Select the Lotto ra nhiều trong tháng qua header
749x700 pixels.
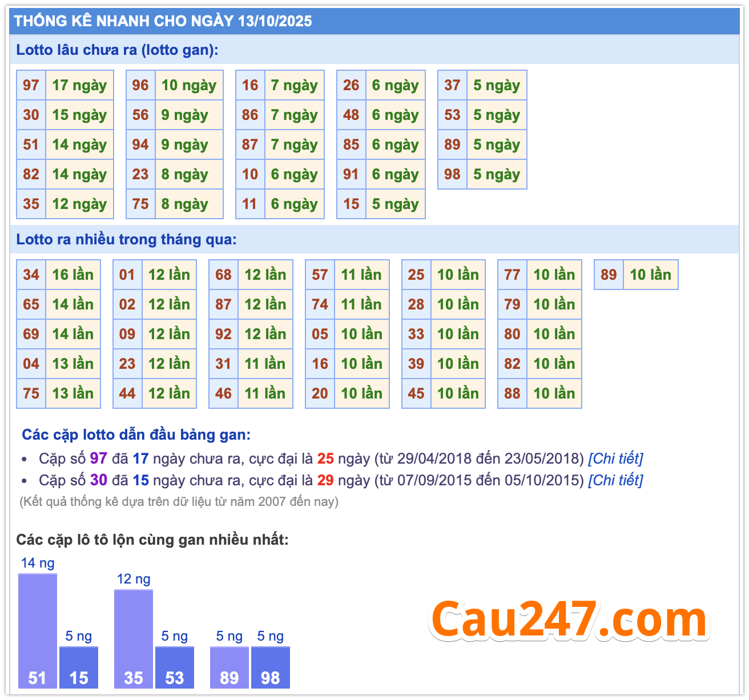pos(126,240)
